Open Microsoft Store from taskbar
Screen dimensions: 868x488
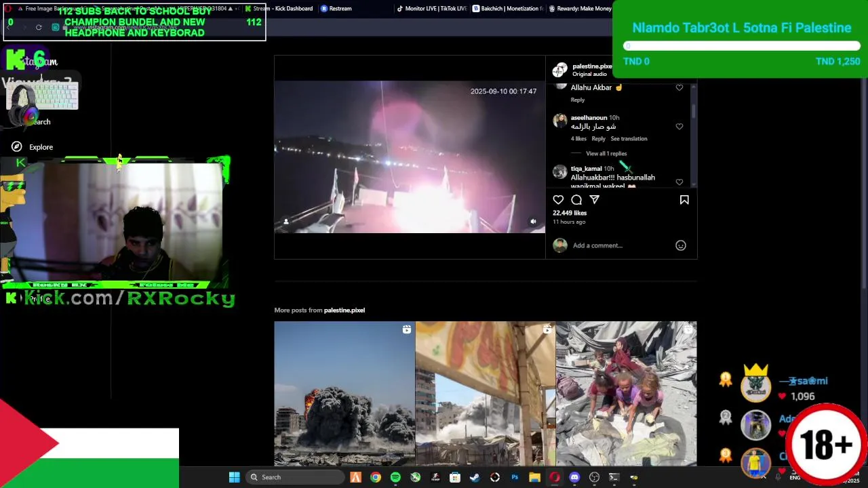click(x=455, y=477)
